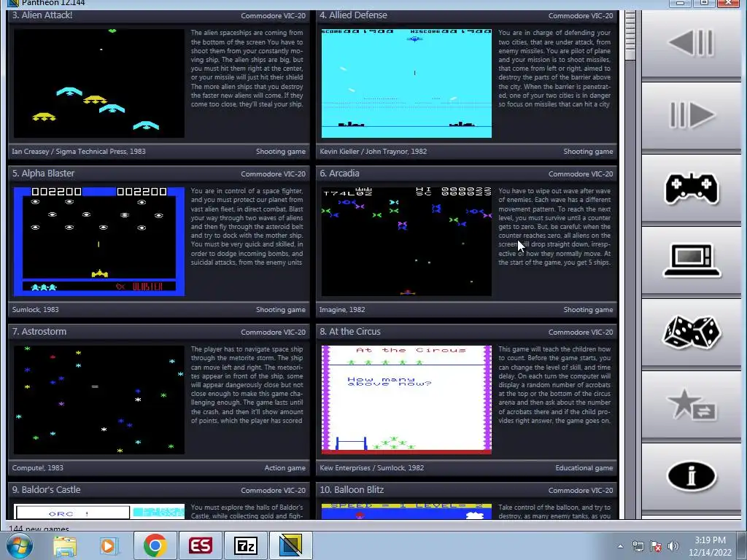Screen dimensions: 747x560
Task: Open Arcadia screenshot thumbnail
Action: [x=406, y=241]
